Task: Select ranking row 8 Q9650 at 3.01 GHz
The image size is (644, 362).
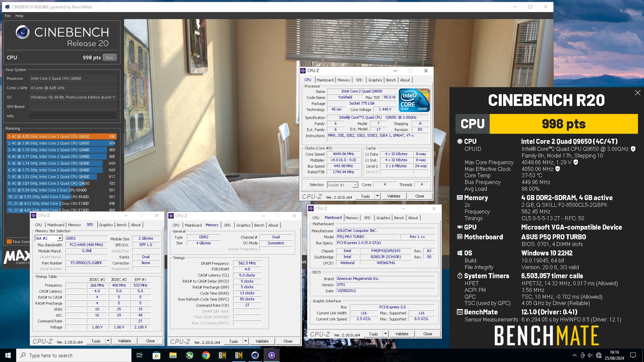Action: (61, 183)
